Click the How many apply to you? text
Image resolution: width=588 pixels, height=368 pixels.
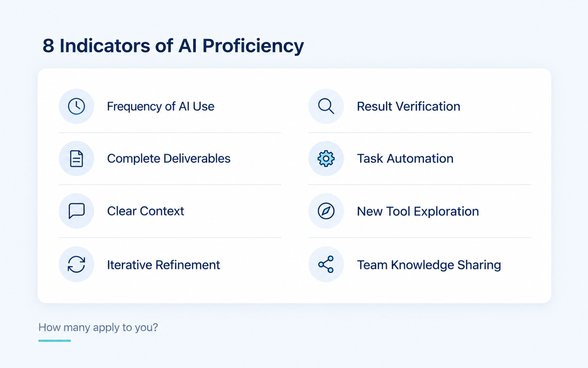click(98, 328)
